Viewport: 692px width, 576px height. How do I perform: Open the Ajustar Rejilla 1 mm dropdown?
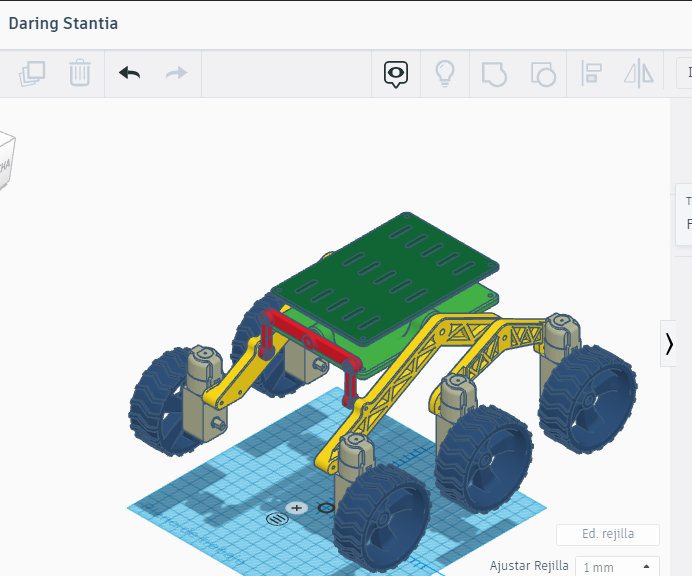coord(617,567)
